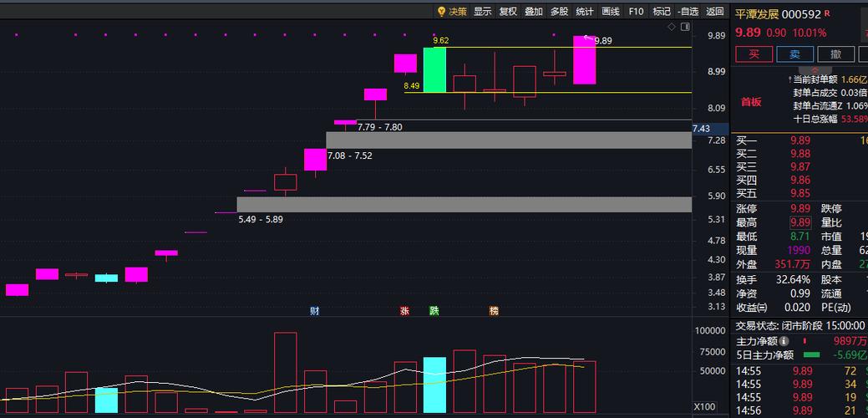This screenshot has width=868, height=418.
Task: Open the 复权 adjustment menu
Action: [x=508, y=12]
